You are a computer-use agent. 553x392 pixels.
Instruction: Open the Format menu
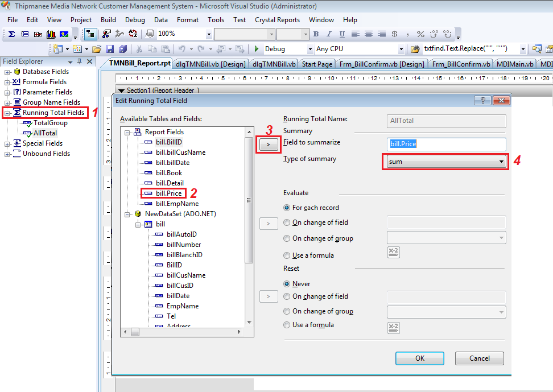click(x=188, y=20)
